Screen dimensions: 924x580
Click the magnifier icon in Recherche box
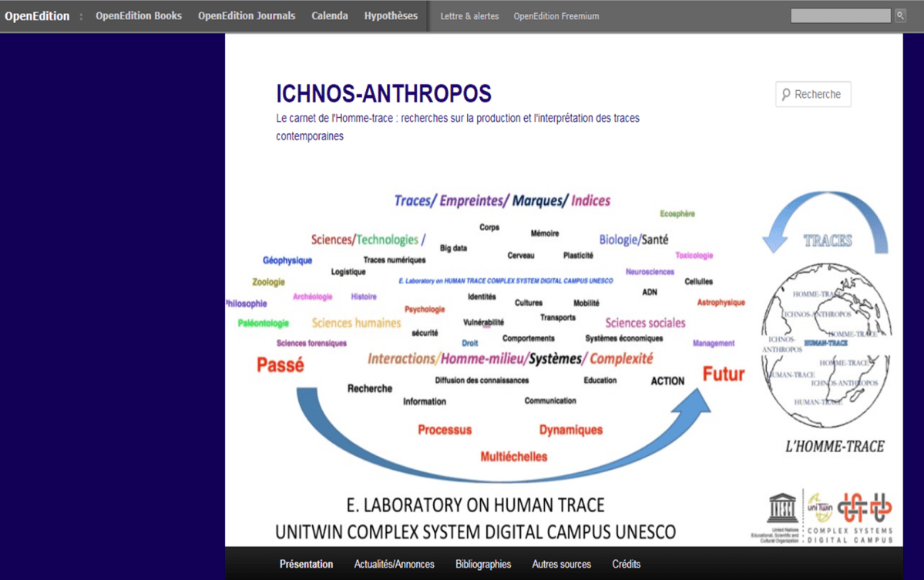click(x=786, y=94)
